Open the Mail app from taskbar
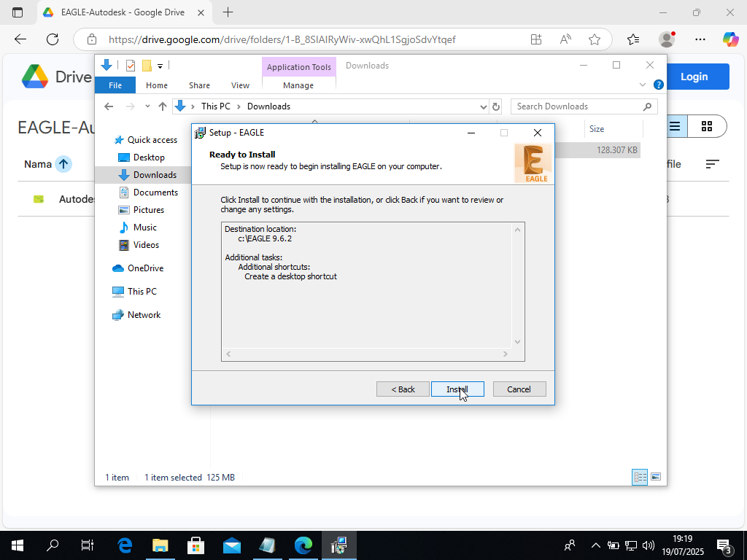 coord(231,545)
